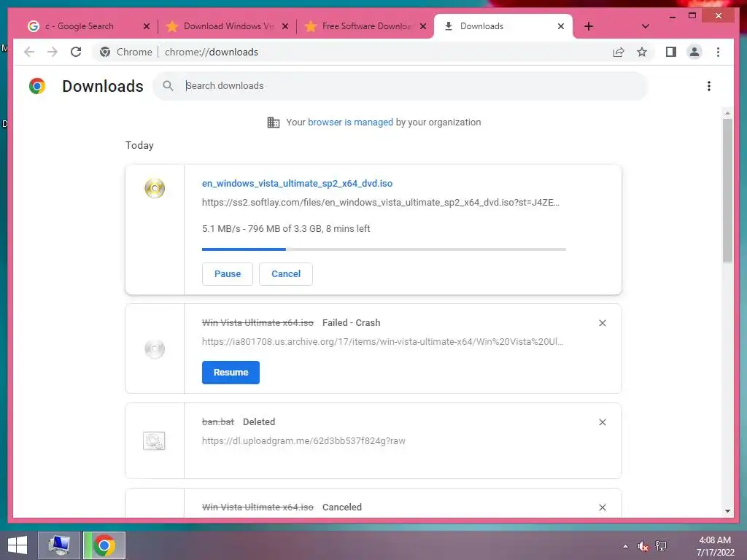Open en_windows_vista_ultimate_sp2_x64_dvd.iso file link
Screen dimensions: 747x560
298,183
